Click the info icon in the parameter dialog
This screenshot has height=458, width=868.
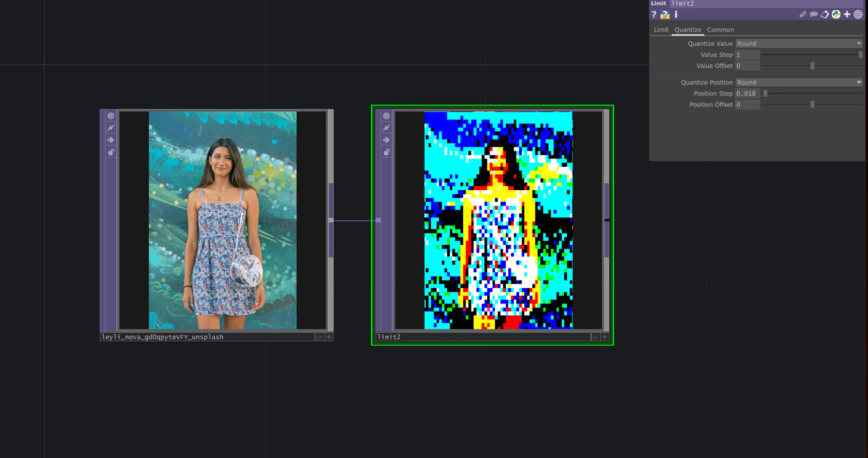[675, 14]
